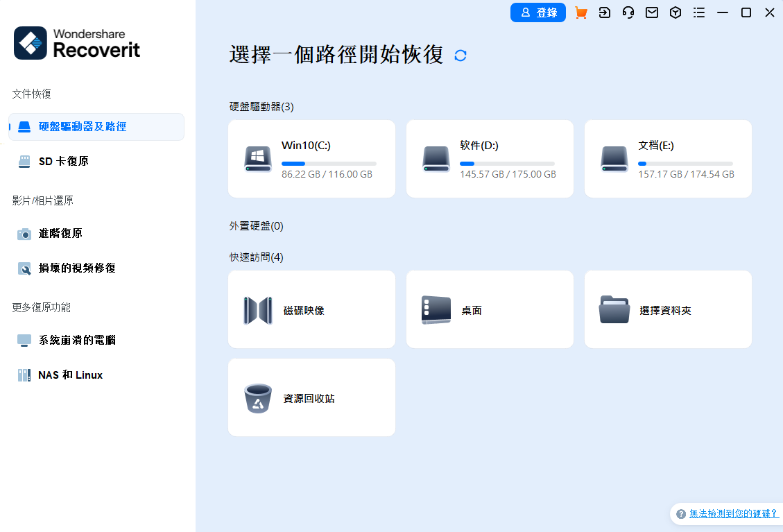Open the shopping cart purchase icon
783x532 pixels.
coord(581,12)
